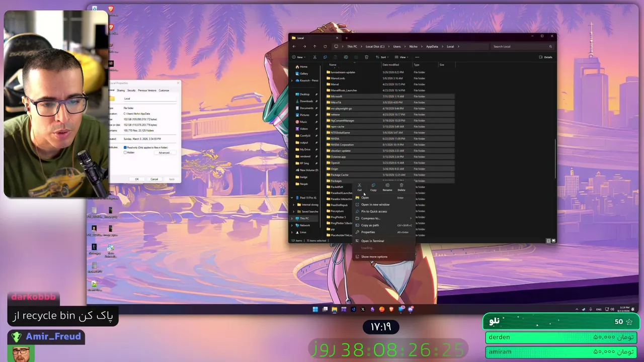Viewport: 644px width, 362px height.
Task: Open Pictures in quick access
Action: pyautogui.click(x=302, y=115)
